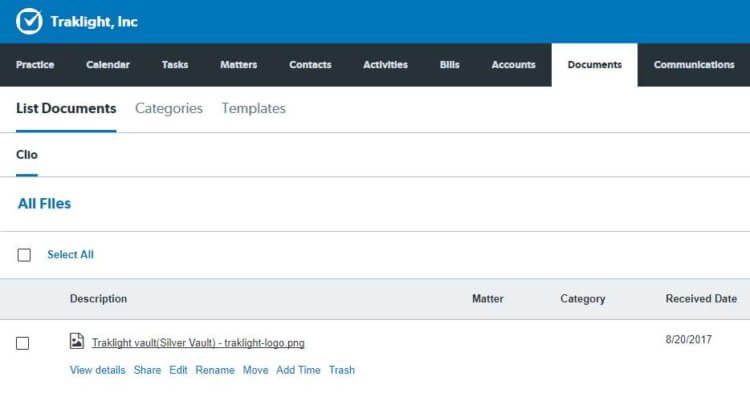Go to the Accounts nav item
This screenshot has height=393, width=750.
click(513, 65)
